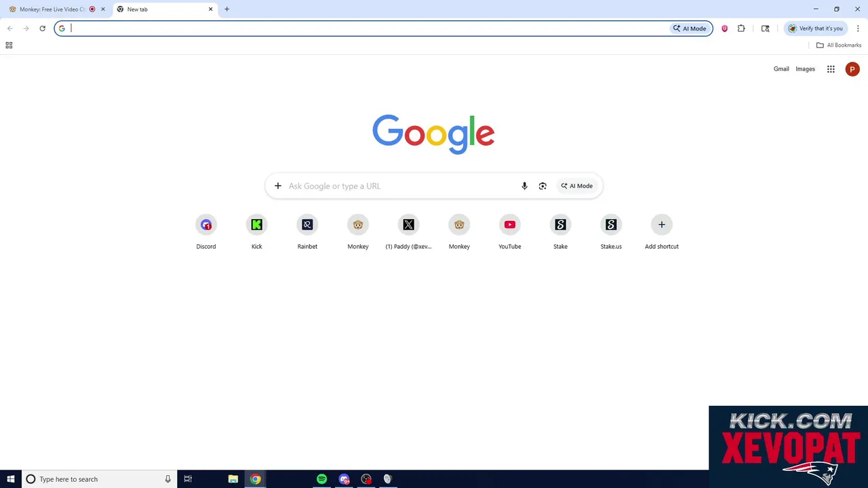The height and width of the screenshot is (488, 868).
Task: Open the Discord shortcut
Action: (206, 232)
